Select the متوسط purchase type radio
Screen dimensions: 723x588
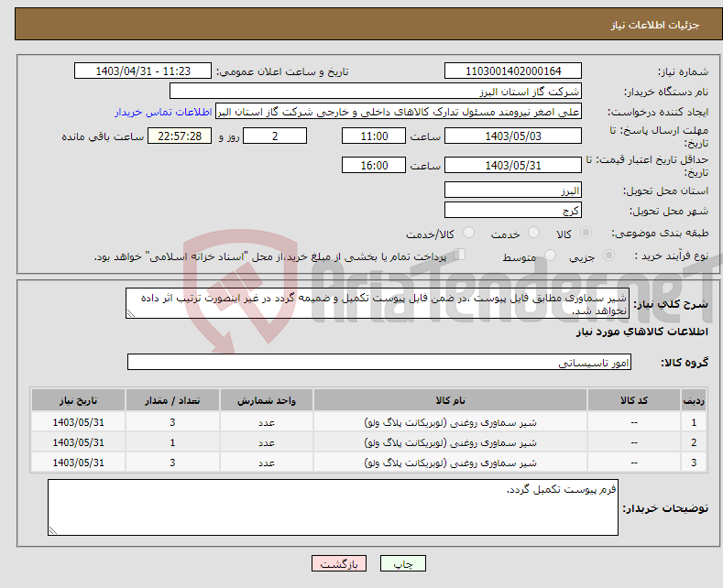click(550, 256)
